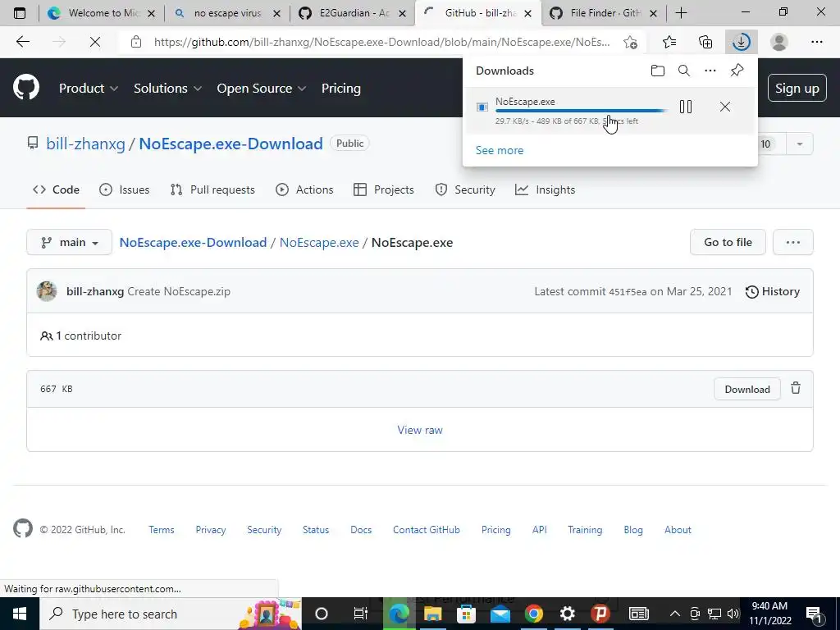
Task: Delete this file trash icon
Action: coord(796,388)
